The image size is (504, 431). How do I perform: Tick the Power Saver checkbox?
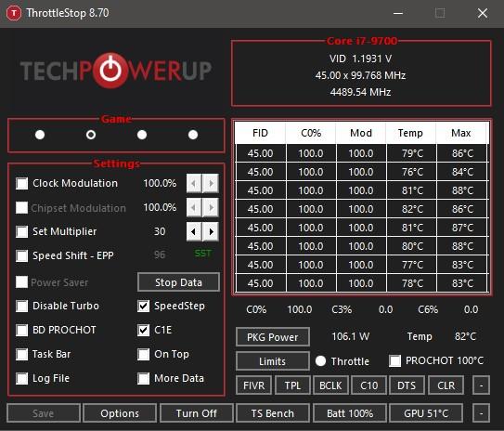pos(22,282)
